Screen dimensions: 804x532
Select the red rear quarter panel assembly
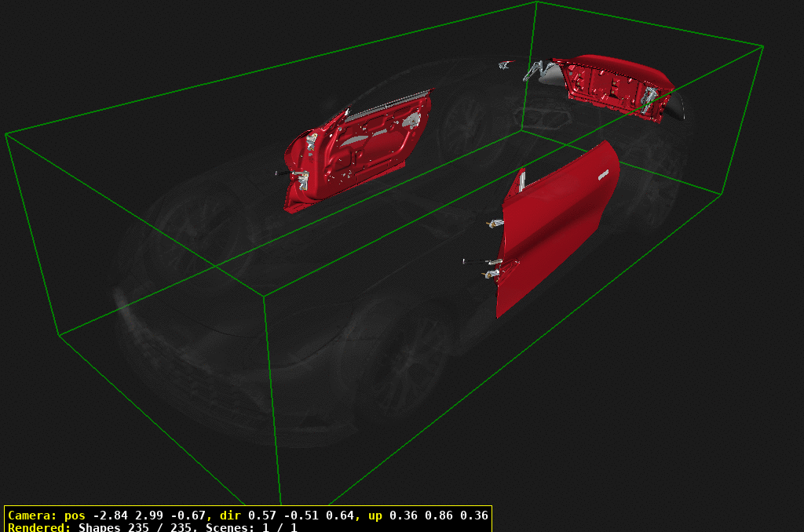tap(612, 86)
